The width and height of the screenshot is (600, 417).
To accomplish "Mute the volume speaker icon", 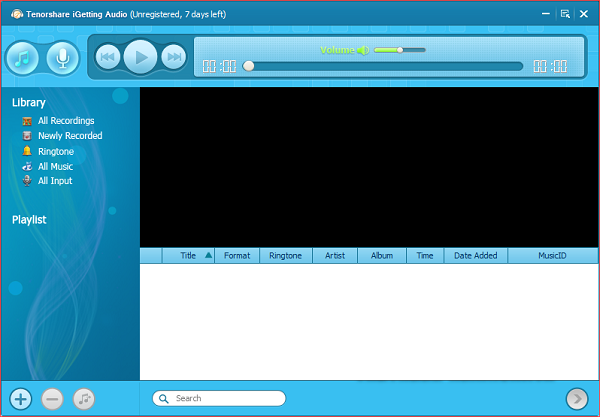I will tap(363, 50).
